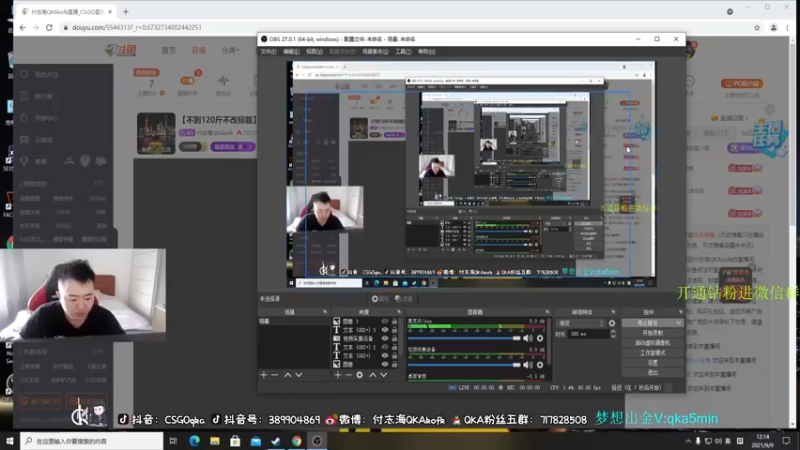Click the DOTA2 category link
The width and height of the screenshot is (800, 450).
(97, 198)
